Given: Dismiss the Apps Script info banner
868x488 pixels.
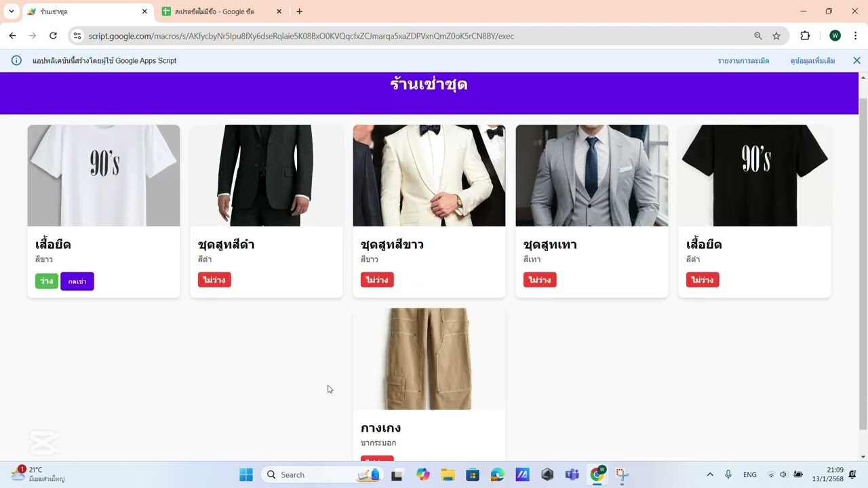Looking at the screenshot, I should 856,60.
